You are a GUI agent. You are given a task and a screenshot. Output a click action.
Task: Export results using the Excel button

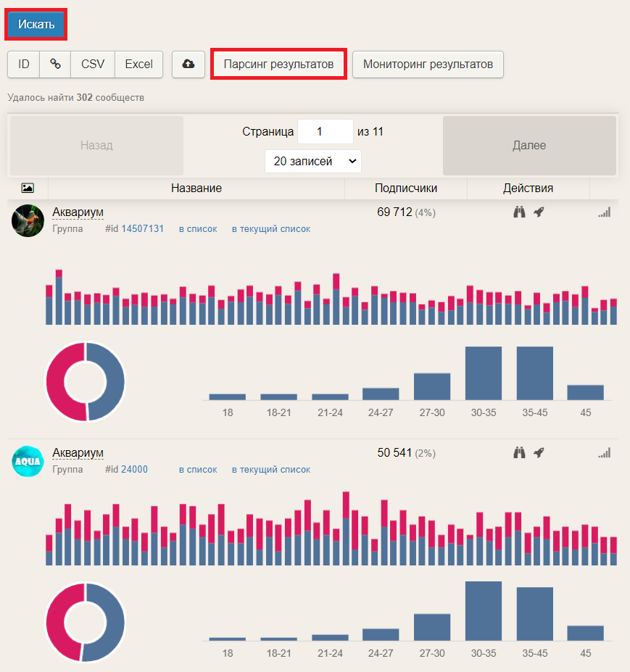click(138, 64)
